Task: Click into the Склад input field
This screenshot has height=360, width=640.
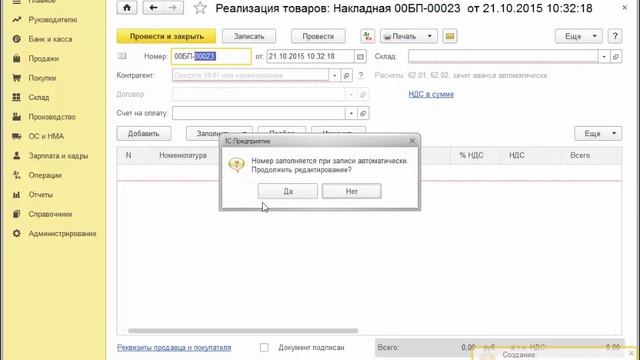Action: click(503, 57)
